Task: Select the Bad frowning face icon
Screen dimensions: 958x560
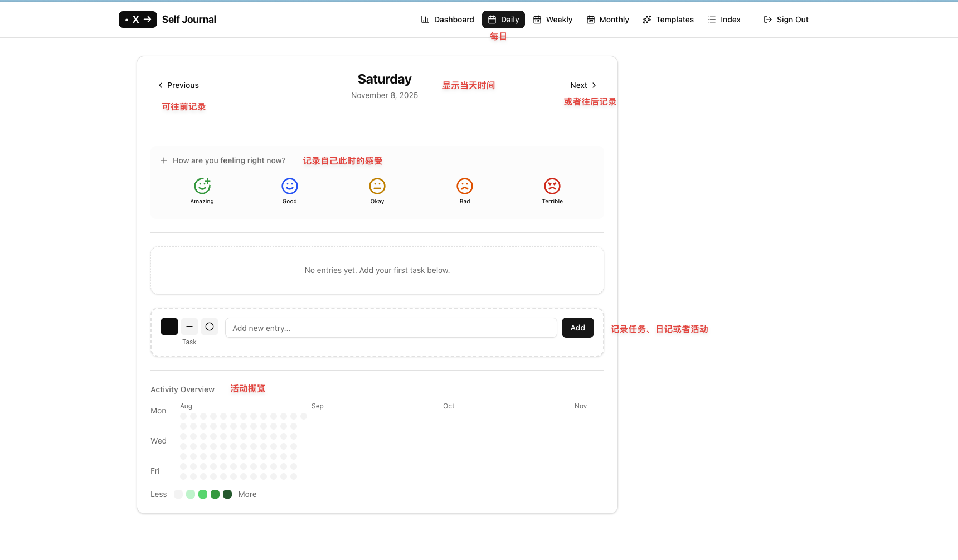Action: 465,186
